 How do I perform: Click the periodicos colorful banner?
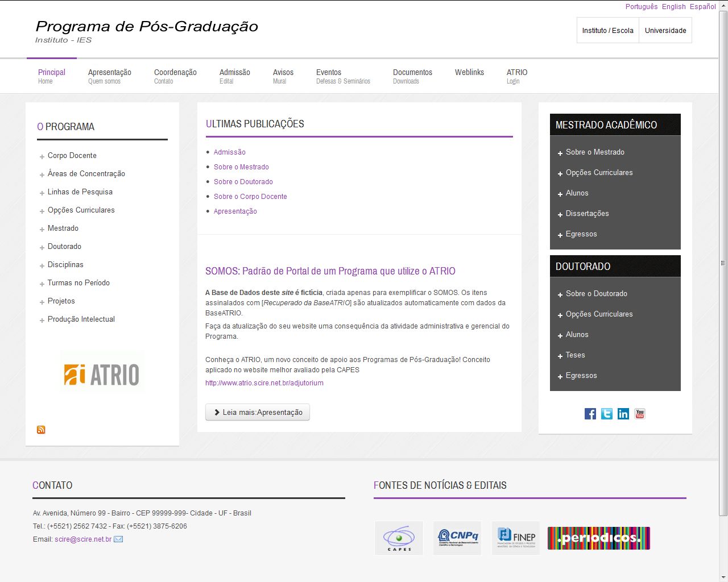click(x=598, y=538)
